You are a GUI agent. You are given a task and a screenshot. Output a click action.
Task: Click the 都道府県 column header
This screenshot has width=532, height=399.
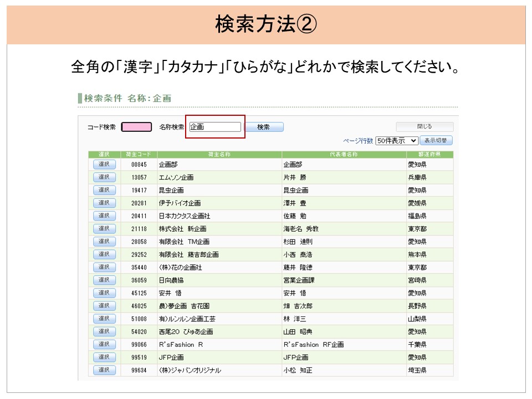click(429, 154)
